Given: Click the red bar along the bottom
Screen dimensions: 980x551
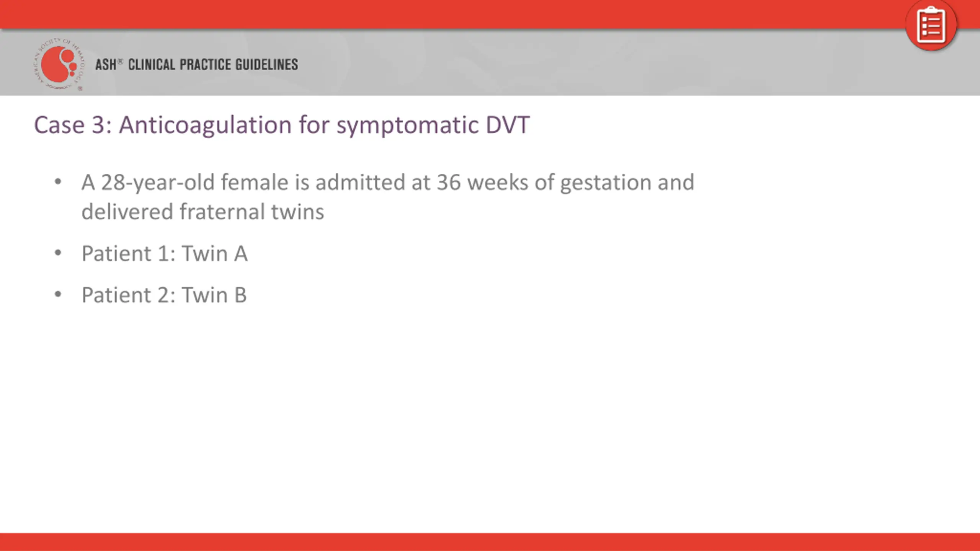Looking at the screenshot, I should pyautogui.click(x=490, y=542).
